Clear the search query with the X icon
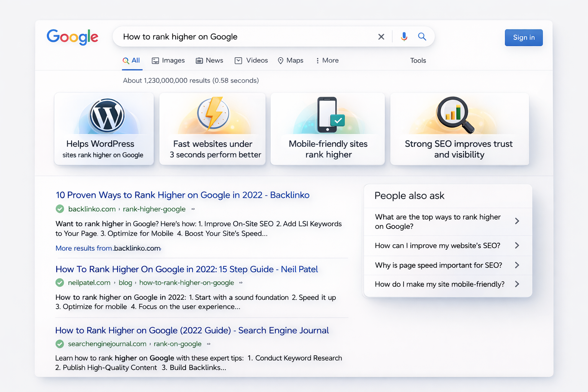The width and height of the screenshot is (588, 392). coord(381,36)
